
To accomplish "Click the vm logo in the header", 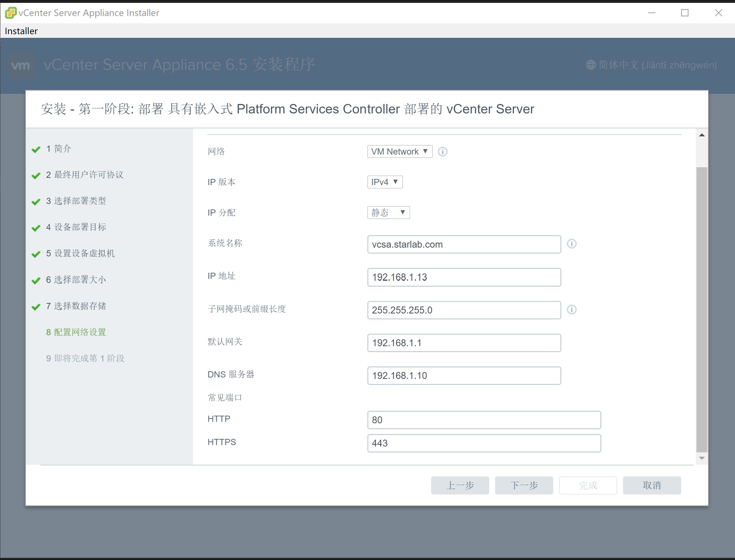I will coord(21,66).
